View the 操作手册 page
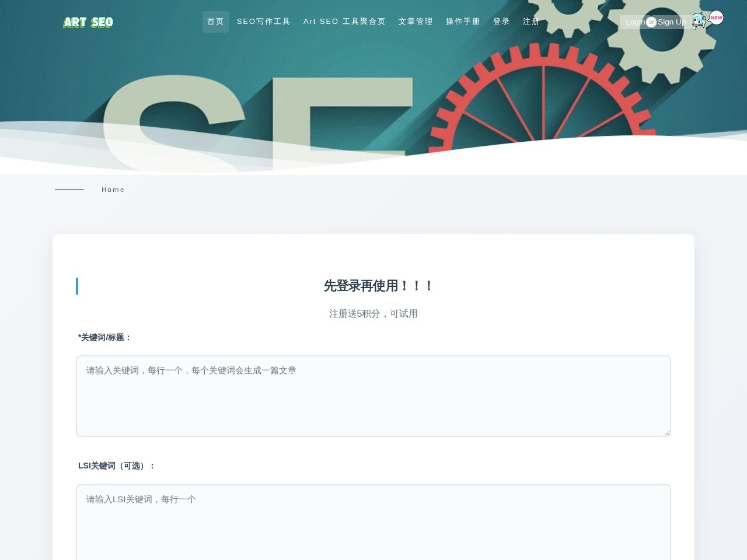The width and height of the screenshot is (747, 560). click(x=463, y=21)
